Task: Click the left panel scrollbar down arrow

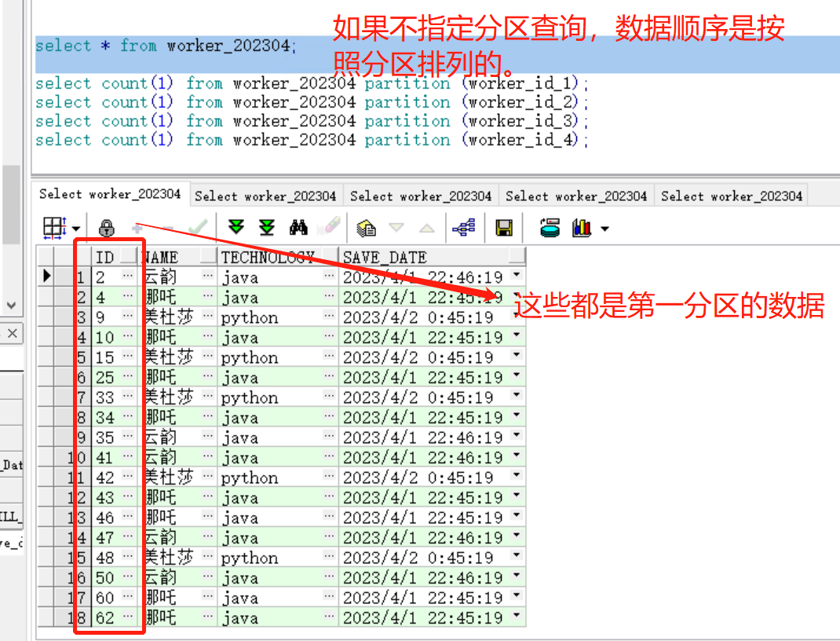Action: point(11,306)
